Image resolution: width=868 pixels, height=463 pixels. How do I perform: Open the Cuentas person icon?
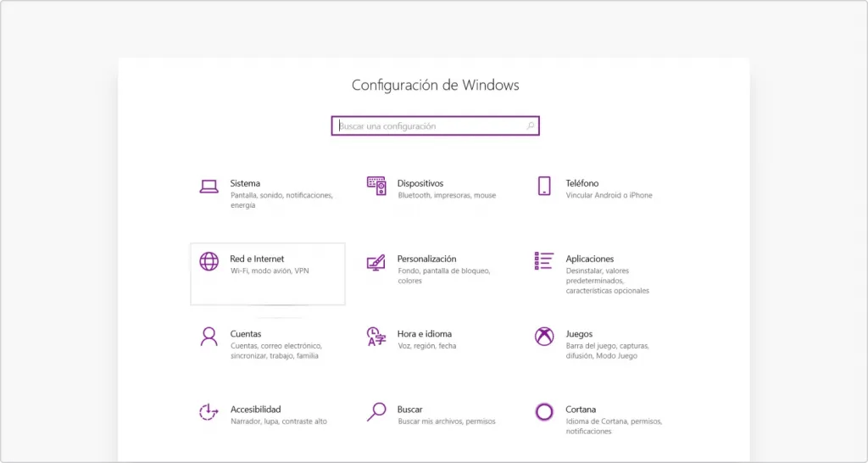click(209, 337)
